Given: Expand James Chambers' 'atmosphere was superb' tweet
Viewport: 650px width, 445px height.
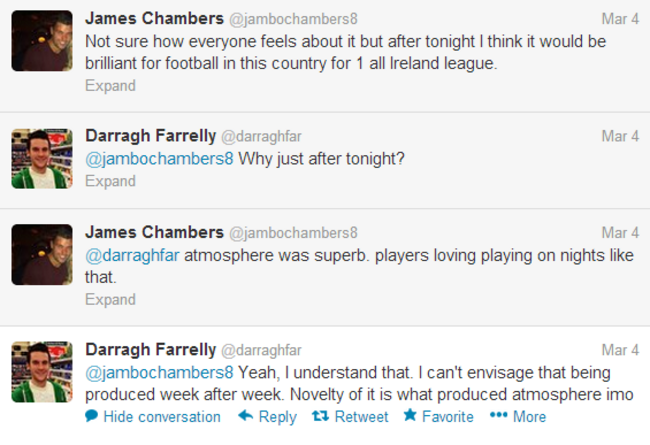Looking at the screenshot, I should point(110,299).
